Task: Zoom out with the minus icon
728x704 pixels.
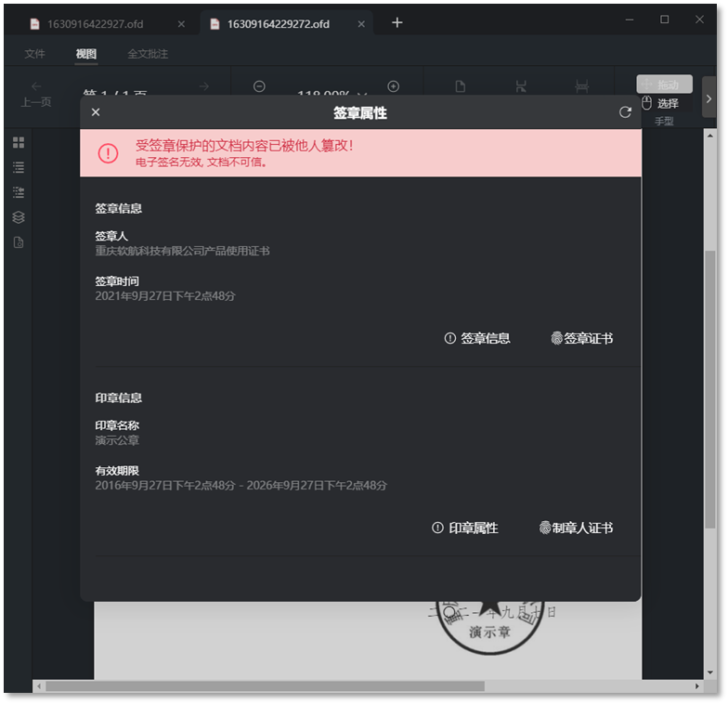Action: pyautogui.click(x=259, y=86)
